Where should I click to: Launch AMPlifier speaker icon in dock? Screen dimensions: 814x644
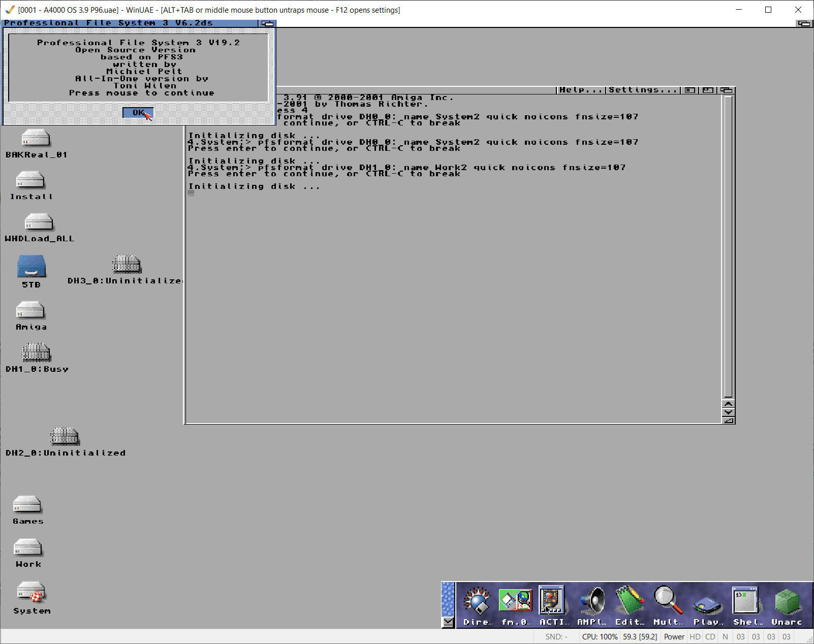pos(591,605)
